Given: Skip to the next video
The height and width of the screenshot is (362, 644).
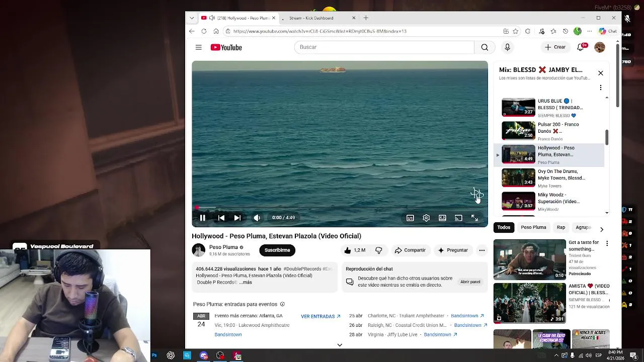Looking at the screenshot, I should click(x=237, y=218).
